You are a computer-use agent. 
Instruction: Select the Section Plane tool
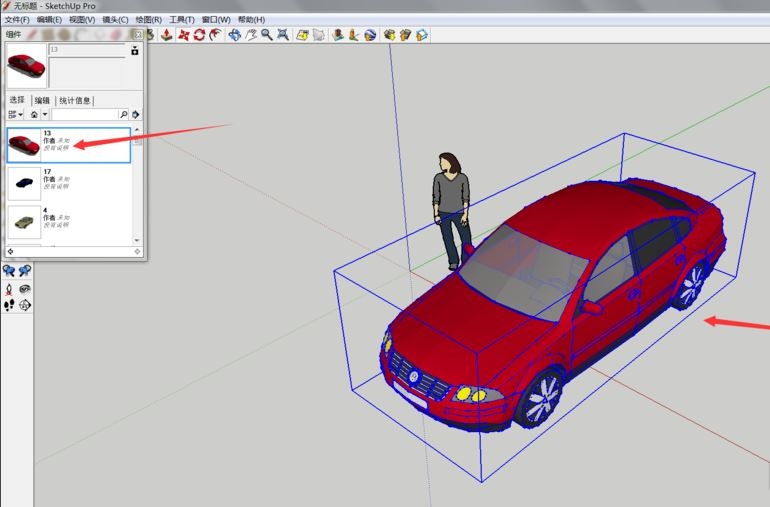point(25,305)
